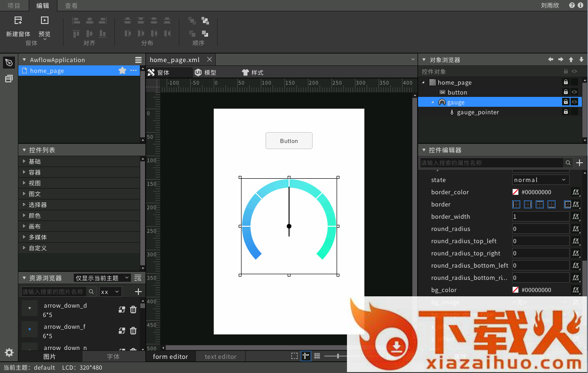
Task: Click the help question mark icon at top-right
Action: (572, 6)
